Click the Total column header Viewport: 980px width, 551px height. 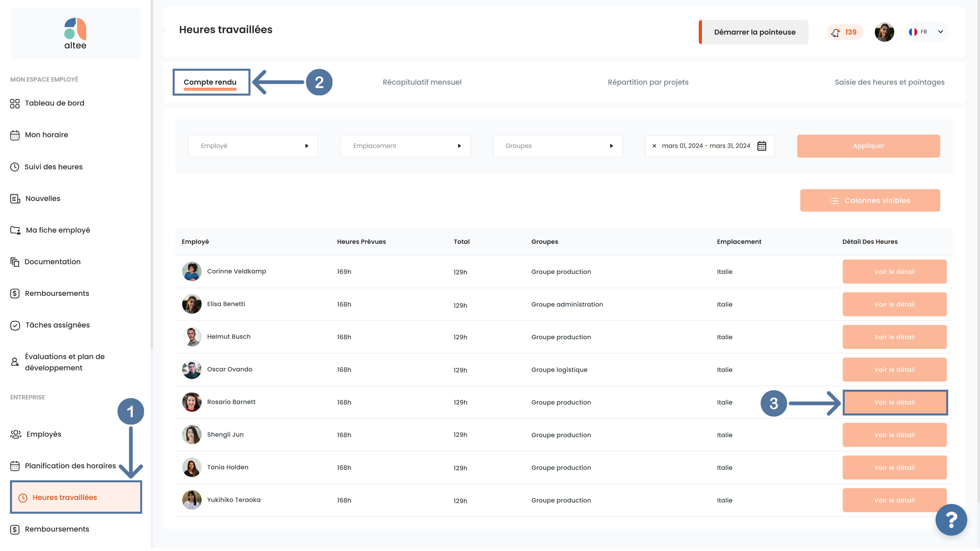click(461, 242)
